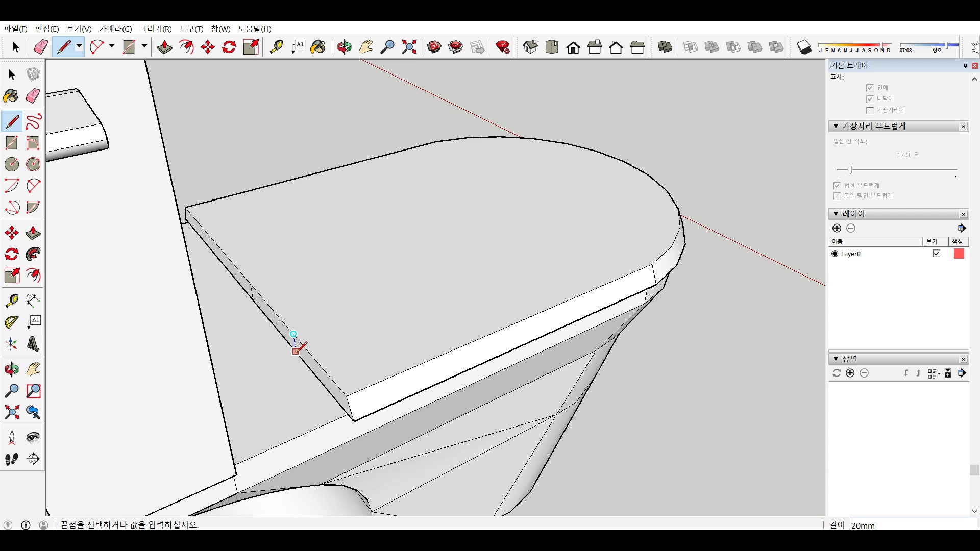
Task: Click the Zoom Extents icon in the top toolbar
Action: [x=409, y=47]
